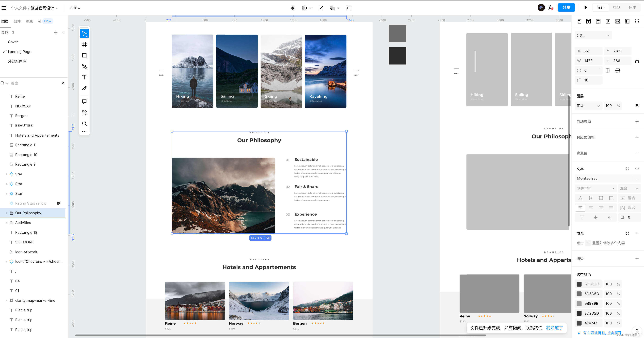Select the Pen tool

point(84,66)
